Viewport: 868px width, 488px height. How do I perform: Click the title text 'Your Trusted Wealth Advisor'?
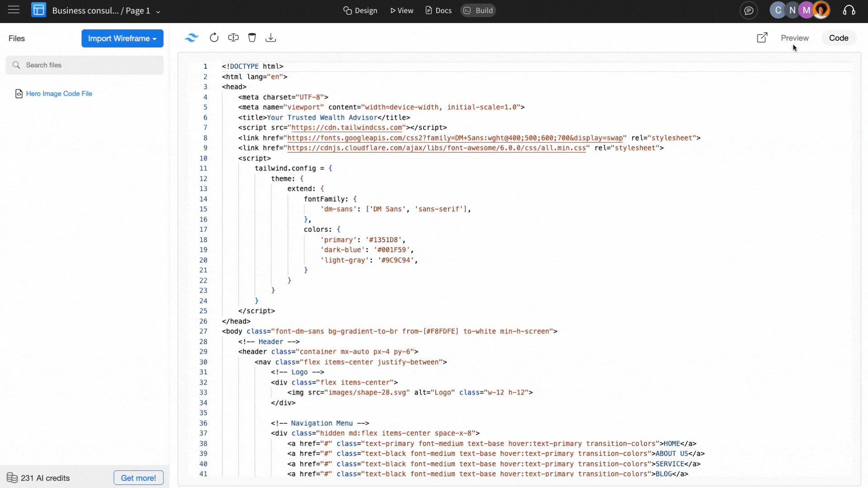pos(322,117)
